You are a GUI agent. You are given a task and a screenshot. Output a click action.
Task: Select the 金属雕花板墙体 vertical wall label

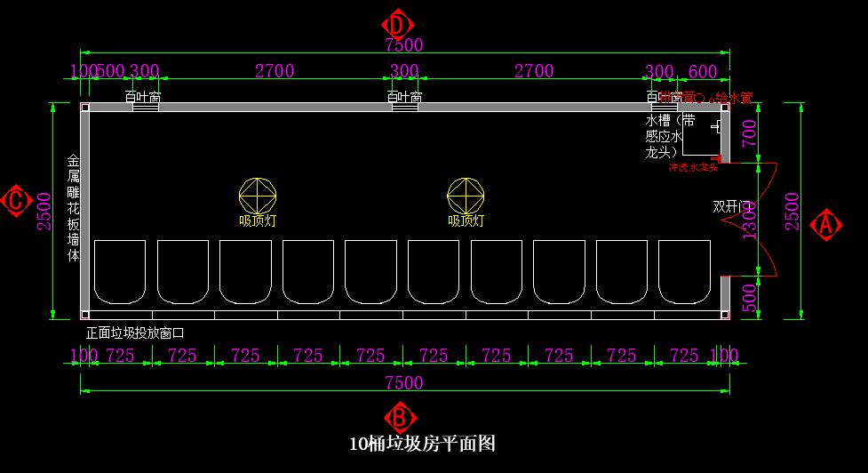click(74, 209)
